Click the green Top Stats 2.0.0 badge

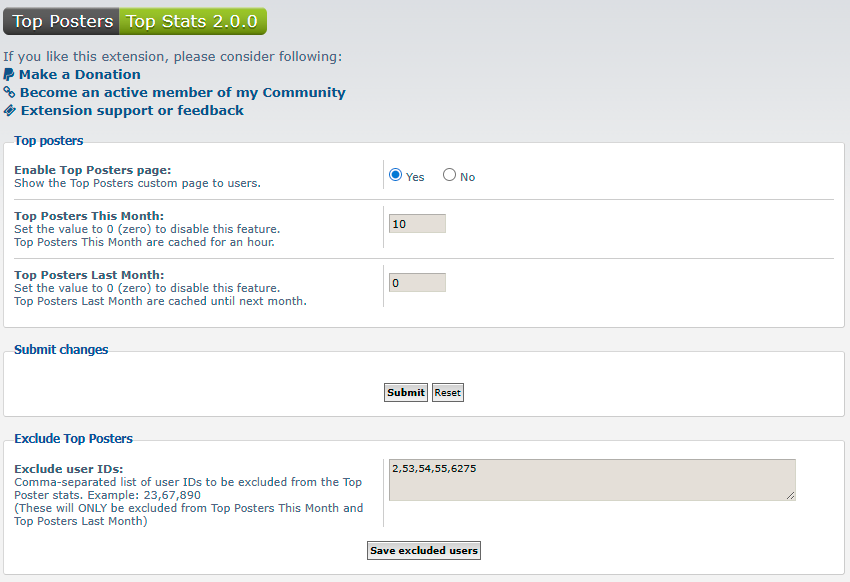pos(192,21)
